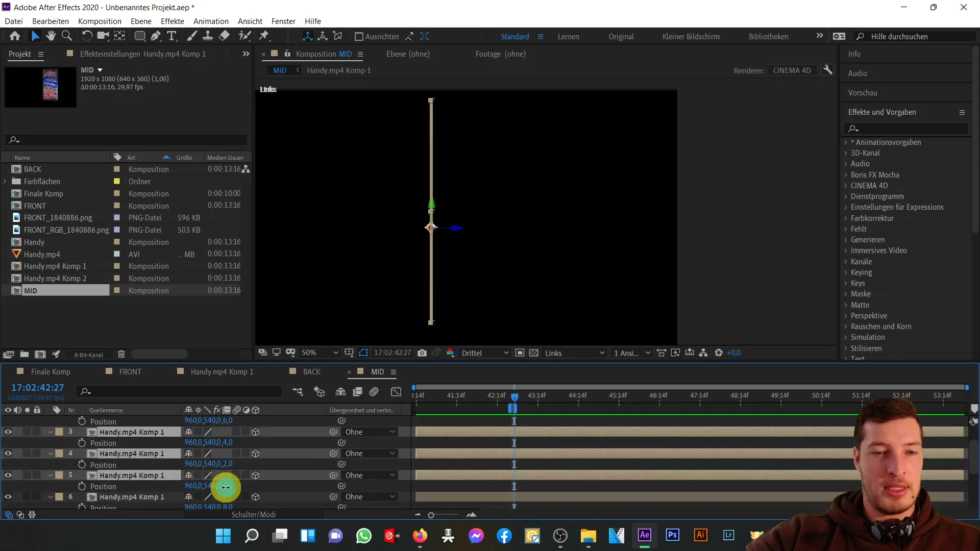Viewport: 980px width, 551px height.
Task: Select the MID composition tab
Action: tap(378, 371)
